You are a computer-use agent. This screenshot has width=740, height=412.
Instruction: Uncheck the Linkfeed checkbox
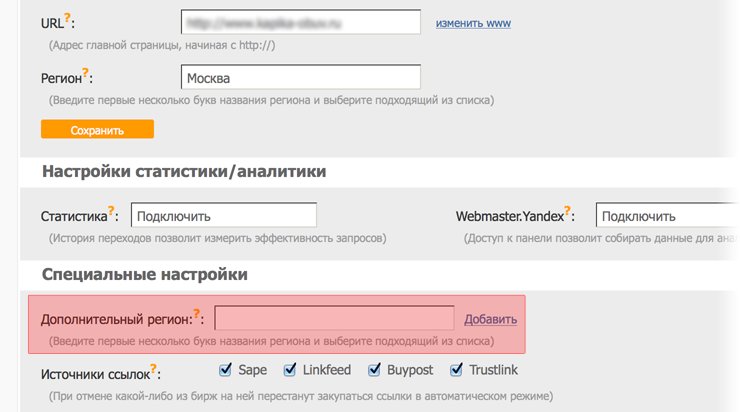tap(290, 370)
